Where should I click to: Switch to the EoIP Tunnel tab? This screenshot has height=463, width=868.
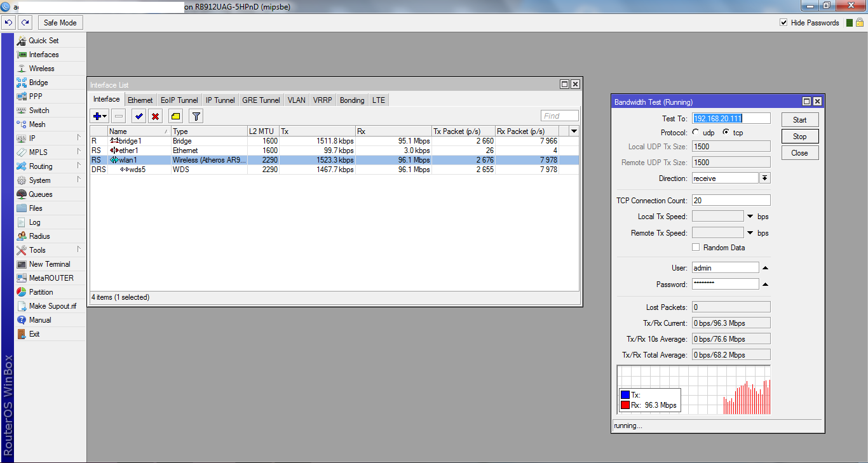179,100
